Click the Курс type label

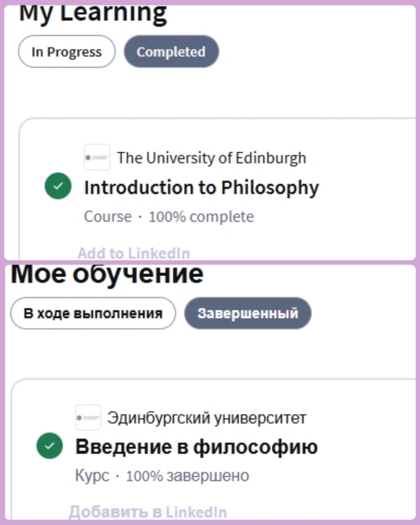(x=92, y=476)
